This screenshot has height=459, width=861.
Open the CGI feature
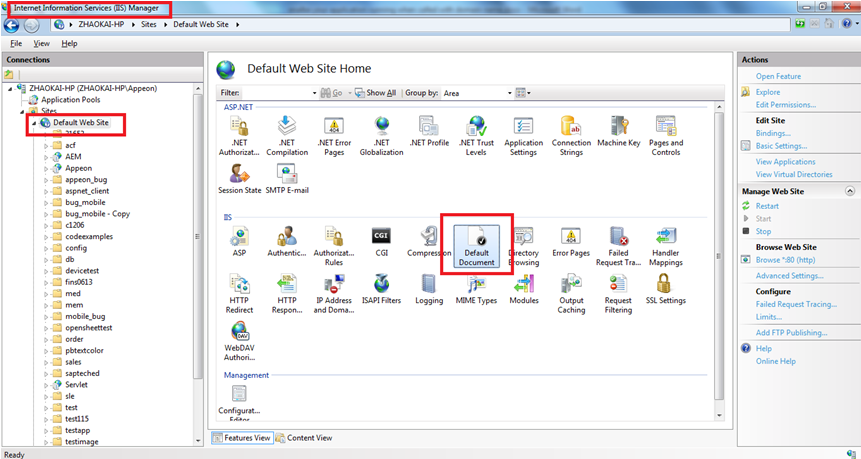point(382,242)
